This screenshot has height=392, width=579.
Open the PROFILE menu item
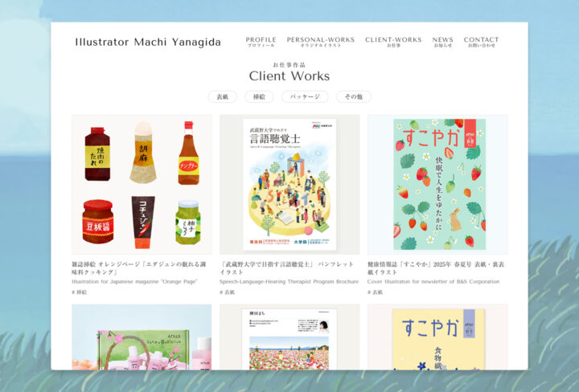pyautogui.click(x=261, y=42)
